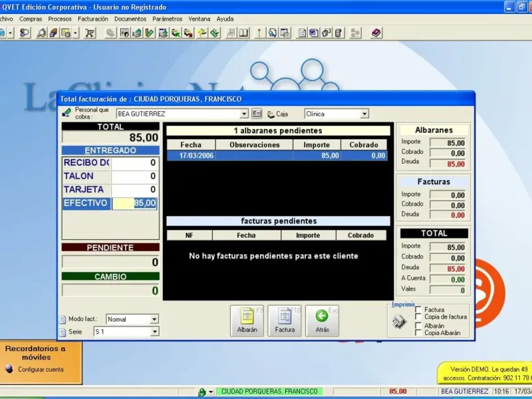Open the Facturación menu
532x399 pixels.
coord(93,19)
